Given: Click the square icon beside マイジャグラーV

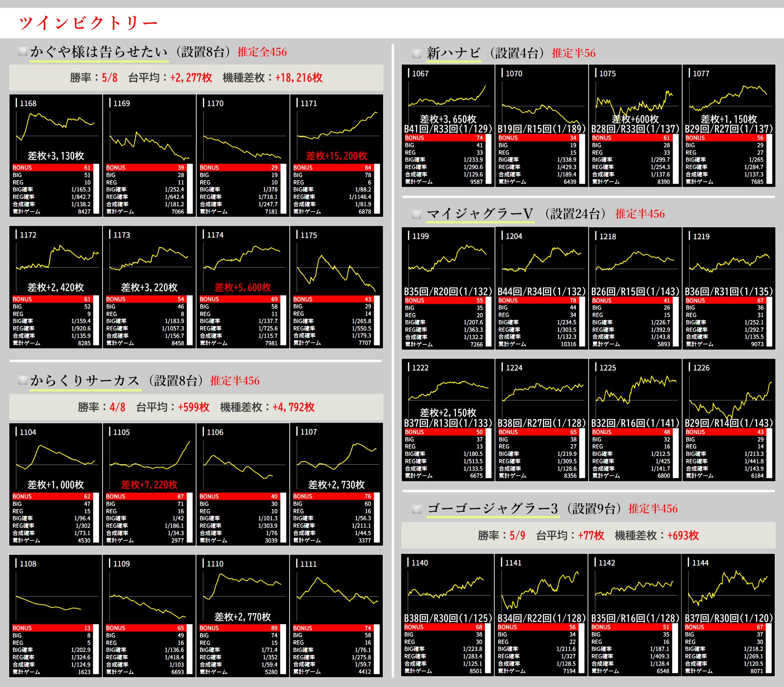Looking at the screenshot, I should tap(416, 214).
